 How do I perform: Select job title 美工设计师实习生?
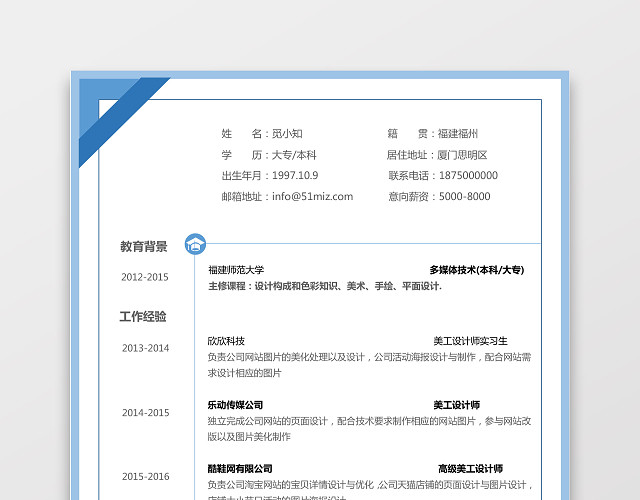[471, 341]
